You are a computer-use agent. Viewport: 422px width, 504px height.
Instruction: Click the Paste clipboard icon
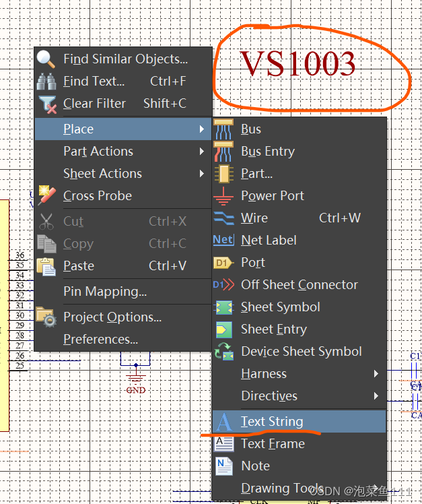(x=46, y=266)
